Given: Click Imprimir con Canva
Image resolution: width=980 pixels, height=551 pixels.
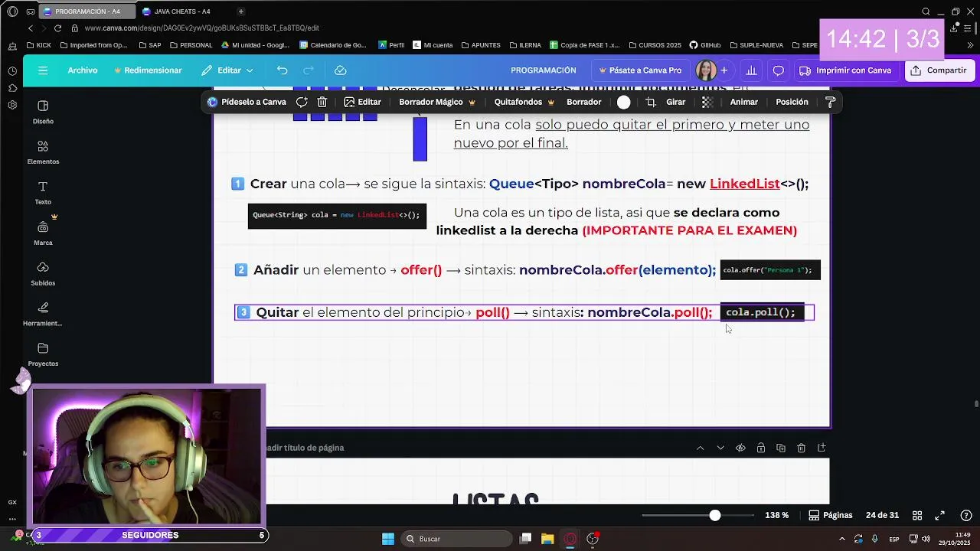Looking at the screenshot, I should tap(845, 70).
